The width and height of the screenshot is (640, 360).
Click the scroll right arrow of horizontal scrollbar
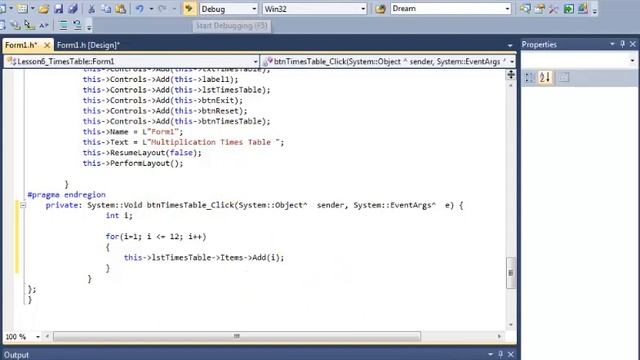499,336
